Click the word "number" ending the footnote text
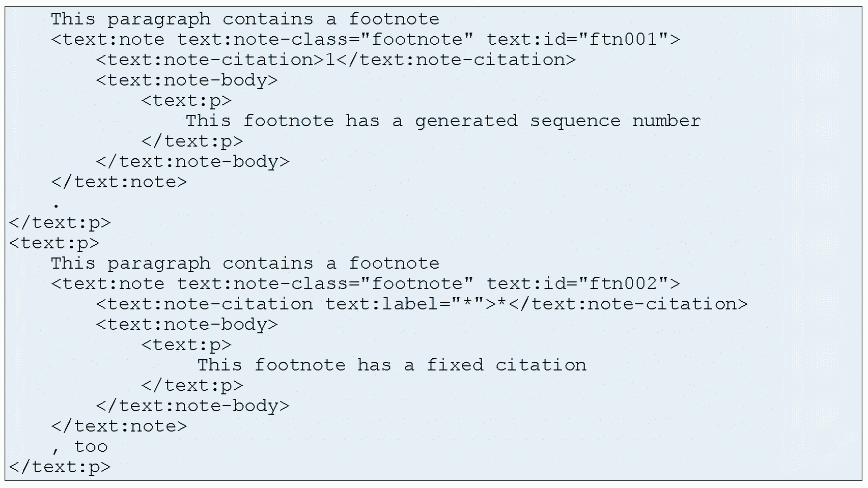The image size is (868, 488). tap(666, 121)
